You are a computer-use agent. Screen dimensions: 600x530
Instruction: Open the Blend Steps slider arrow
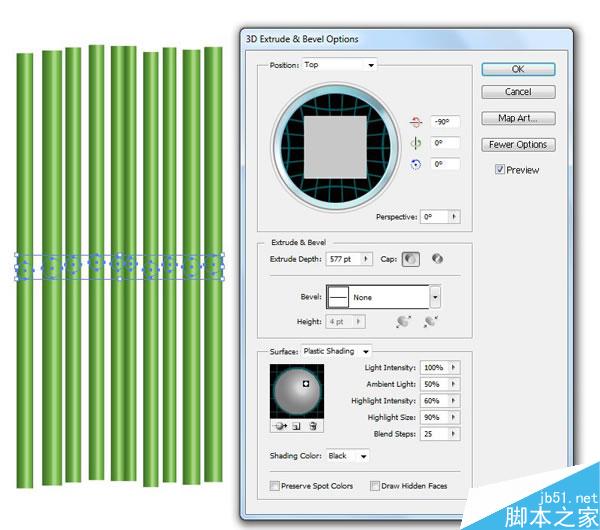pyautogui.click(x=454, y=434)
